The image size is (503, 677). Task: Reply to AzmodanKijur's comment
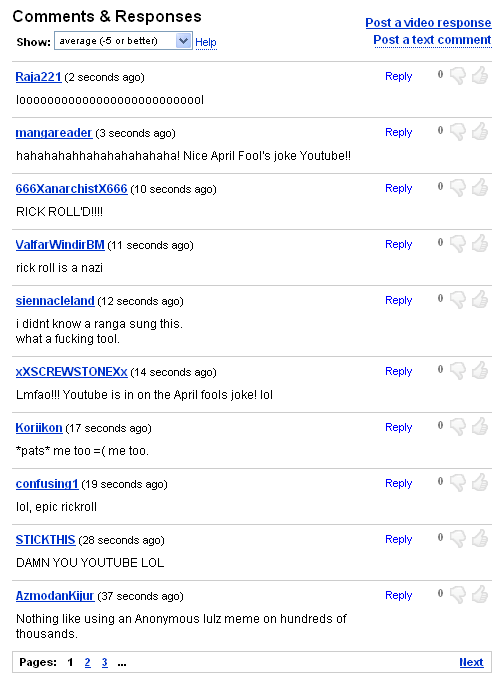[399, 595]
